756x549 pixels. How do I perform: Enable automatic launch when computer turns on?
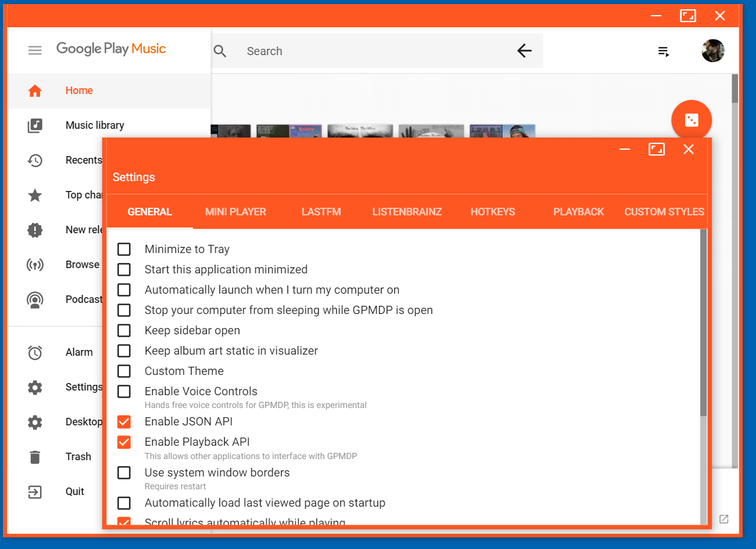[124, 290]
